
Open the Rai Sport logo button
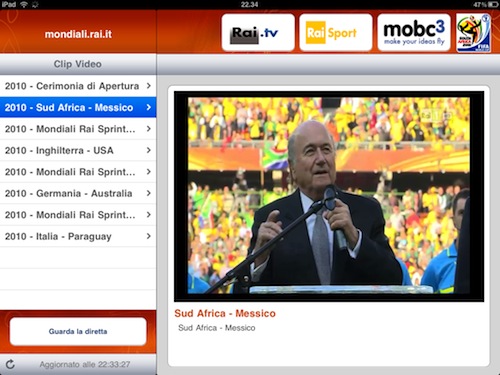point(336,32)
